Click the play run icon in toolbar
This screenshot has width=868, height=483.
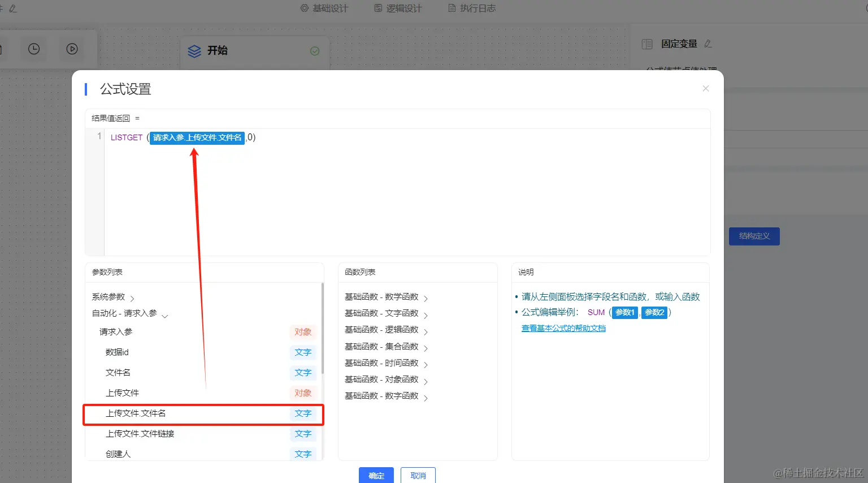[72, 49]
